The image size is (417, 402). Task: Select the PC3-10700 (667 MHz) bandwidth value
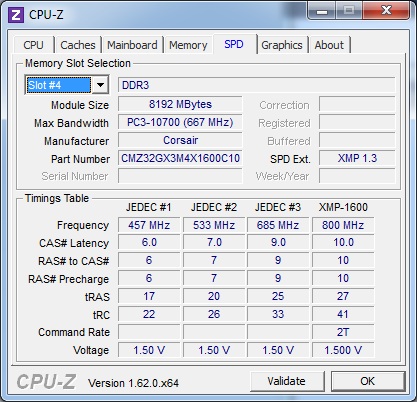(x=180, y=122)
